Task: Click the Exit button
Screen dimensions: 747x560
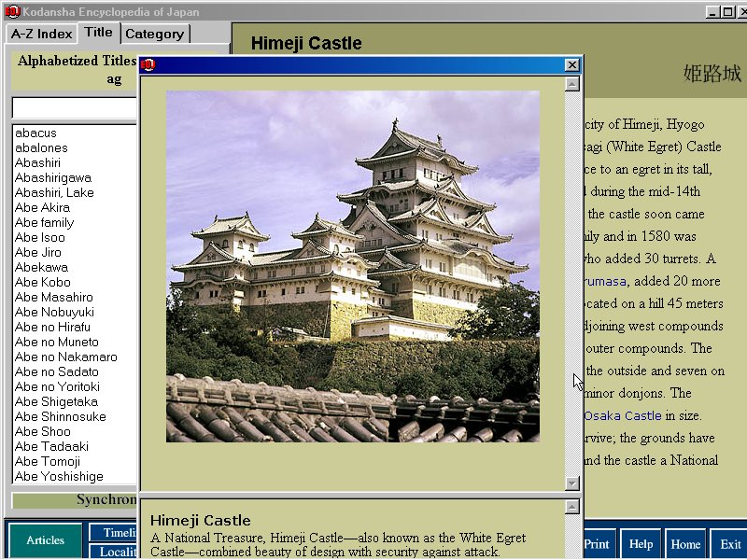Action: [x=729, y=544]
